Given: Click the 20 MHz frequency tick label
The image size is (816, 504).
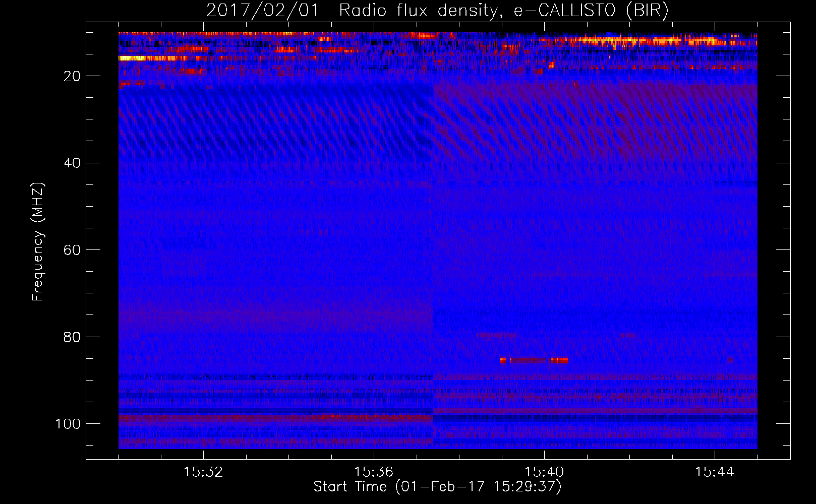Looking at the screenshot, I should [72, 76].
